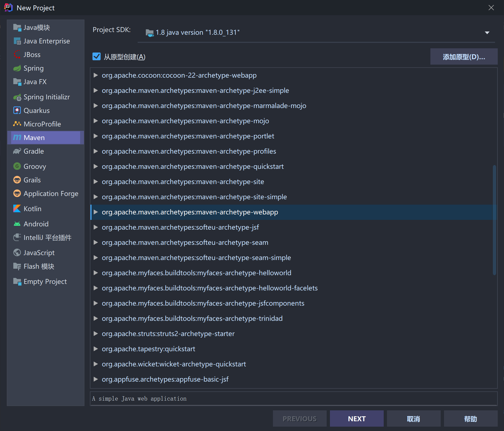Click the IntelliJ 平台插件 plug icon

(17, 237)
